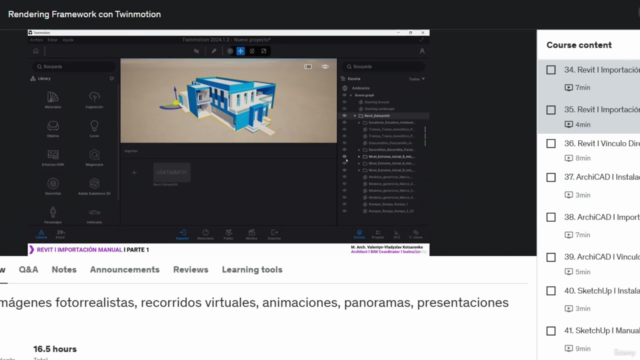The height and width of the screenshot is (360, 640).
Task: Open the Ayuda menu
Action: pyautogui.click(x=68, y=40)
